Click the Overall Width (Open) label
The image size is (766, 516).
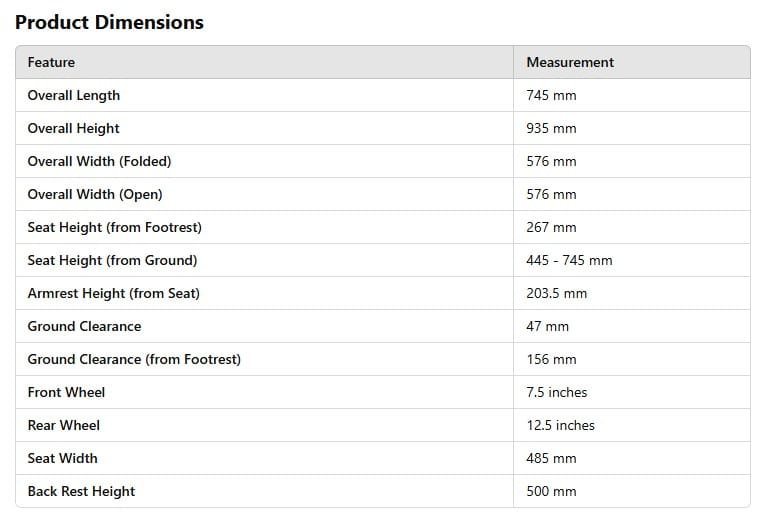[x=94, y=194]
